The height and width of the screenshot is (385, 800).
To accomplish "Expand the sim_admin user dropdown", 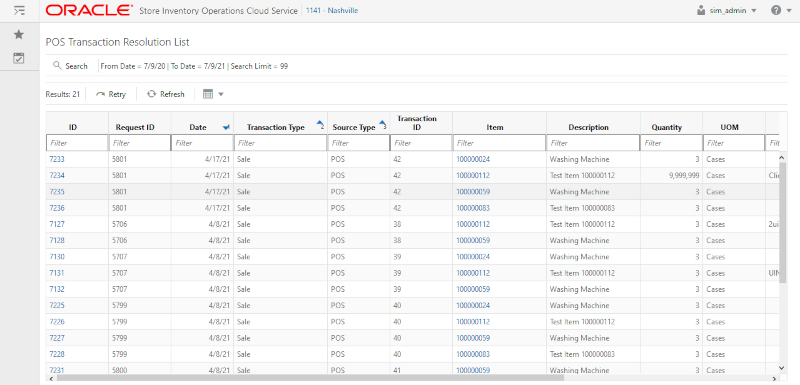I will (x=754, y=11).
